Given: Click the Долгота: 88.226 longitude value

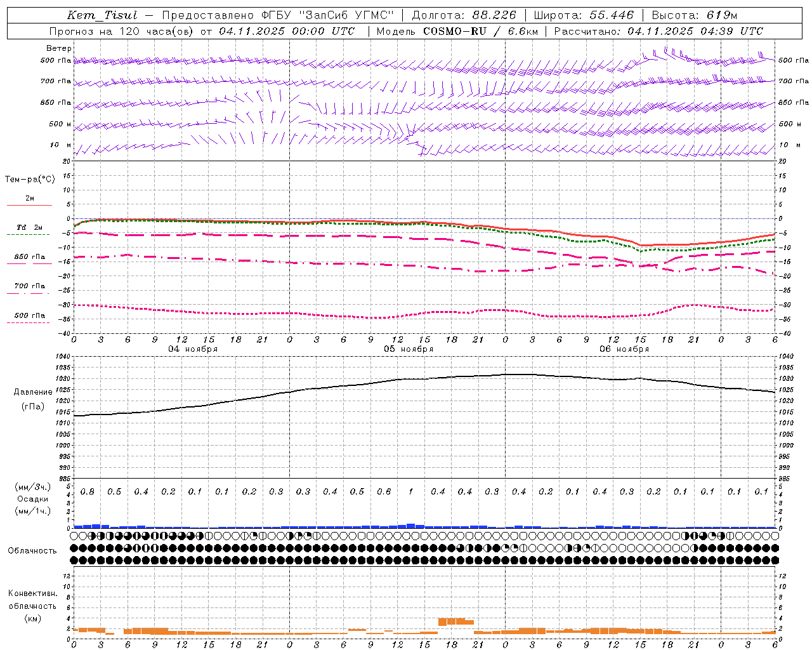Looking at the screenshot, I should click(x=464, y=15).
